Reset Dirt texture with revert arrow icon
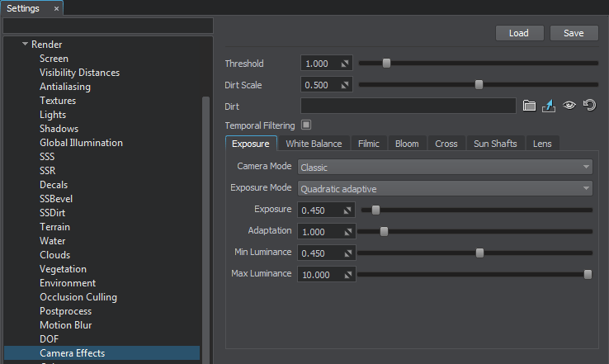The image size is (609, 364). click(x=589, y=105)
